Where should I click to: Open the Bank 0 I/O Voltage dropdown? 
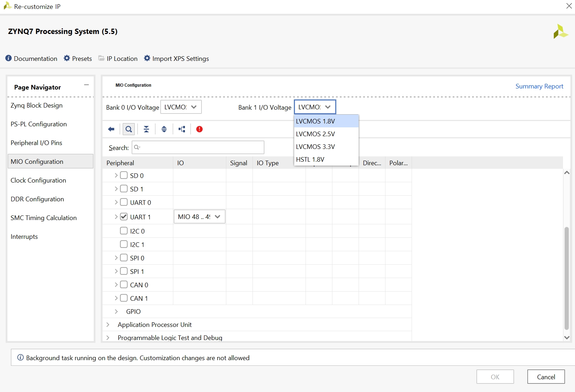point(181,107)
